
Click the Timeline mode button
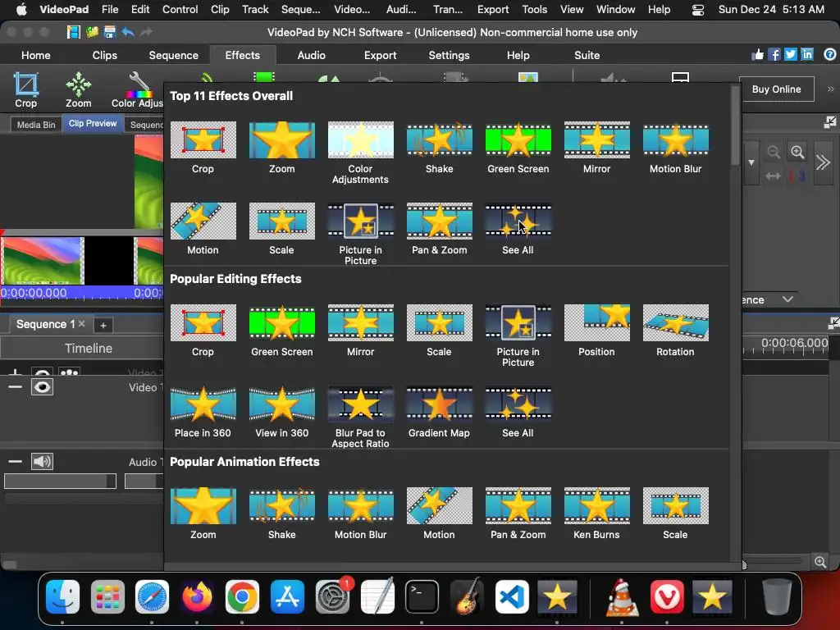click(x=89, y=348)
